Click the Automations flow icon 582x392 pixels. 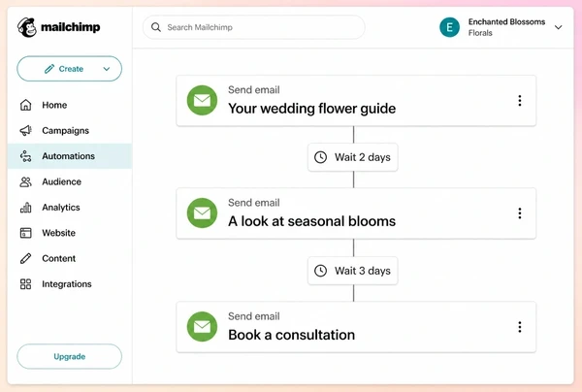click(25, 156)
